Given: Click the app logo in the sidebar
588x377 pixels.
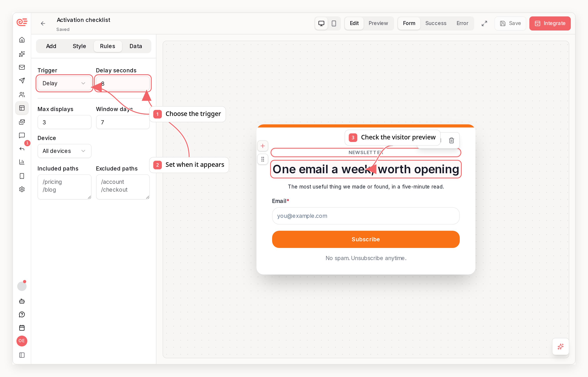Looking at the screenshot, I should point(22,22).
